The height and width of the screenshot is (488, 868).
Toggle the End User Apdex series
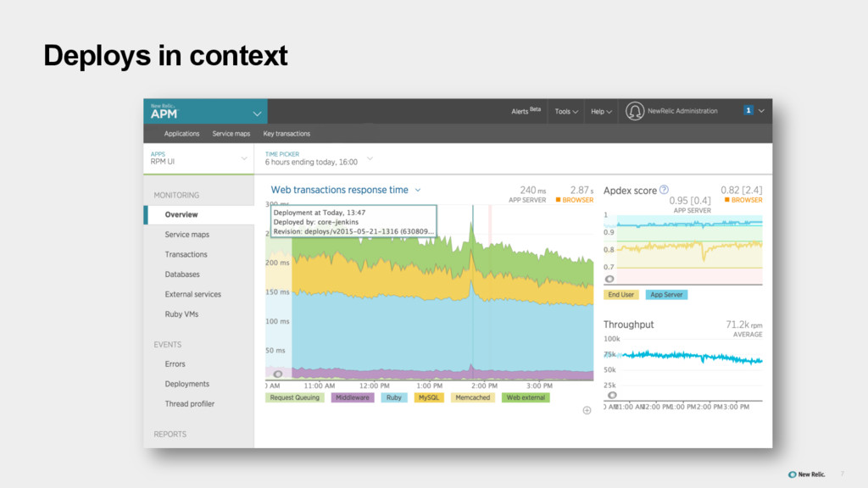621,295
